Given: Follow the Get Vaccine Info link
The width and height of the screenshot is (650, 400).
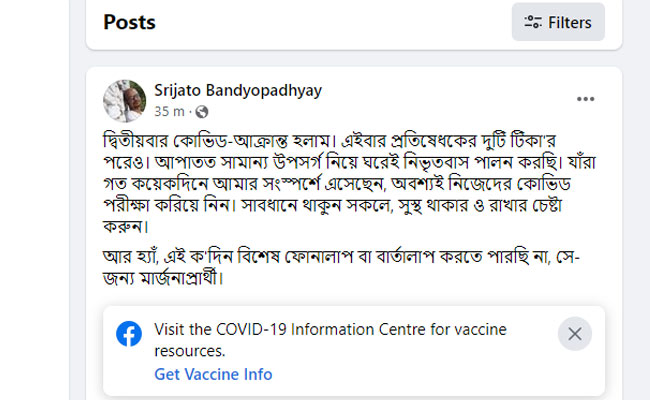Looking at the screenshot, I should tap(213, 374).
